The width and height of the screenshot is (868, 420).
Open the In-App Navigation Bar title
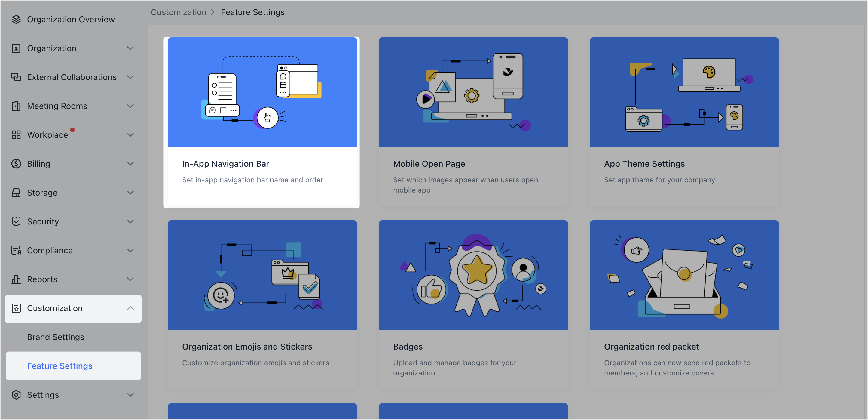(x=226, y=164)
